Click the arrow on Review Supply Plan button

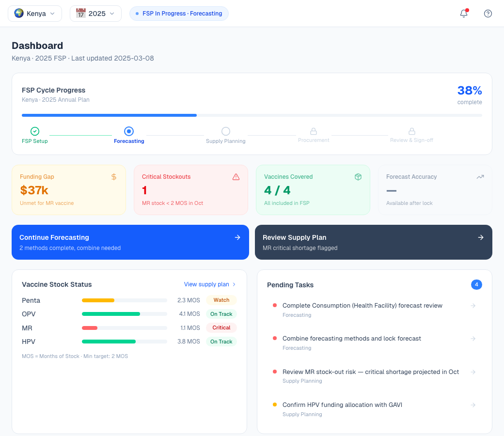[x=481, y=237]
